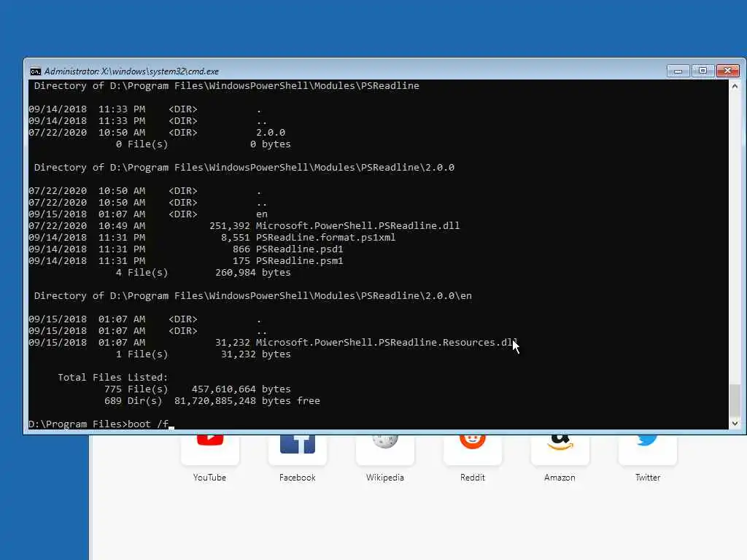Click the cmd.exe icon in title bar
Screen dimensions: 747x560
[x=35, y=71]
